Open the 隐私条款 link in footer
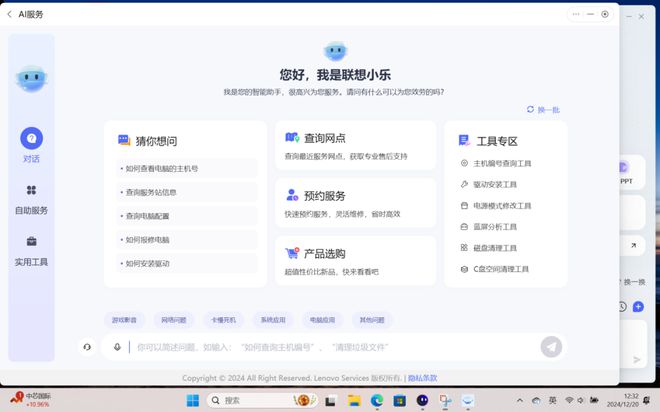Viewport: 660px width, 412px height. pyautogui.click(x=423, y=378)
